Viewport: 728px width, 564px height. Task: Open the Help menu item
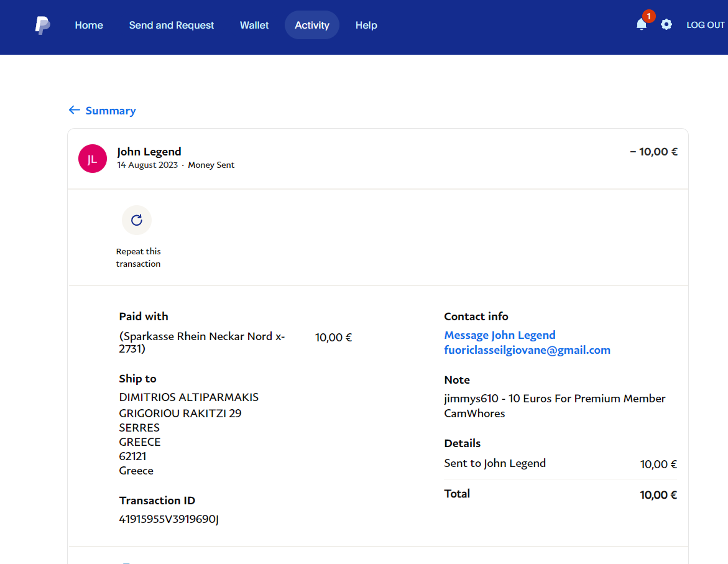click(x=366, y=25)
